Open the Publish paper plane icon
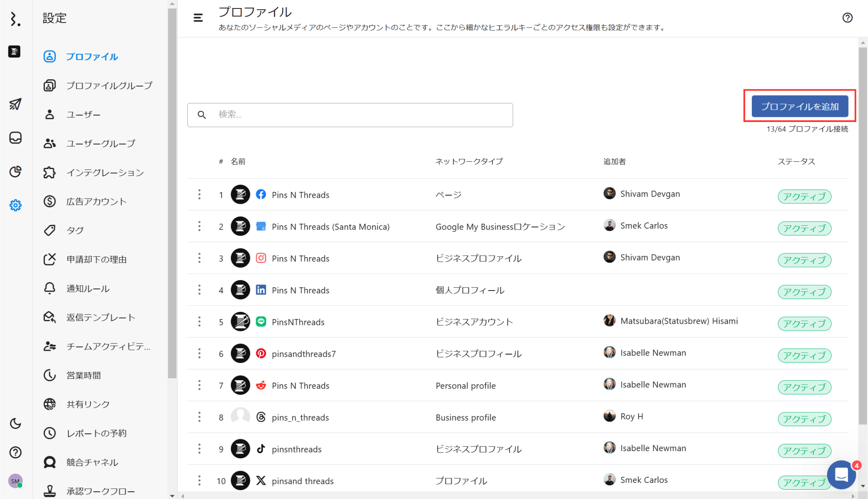 pos(15,104)
